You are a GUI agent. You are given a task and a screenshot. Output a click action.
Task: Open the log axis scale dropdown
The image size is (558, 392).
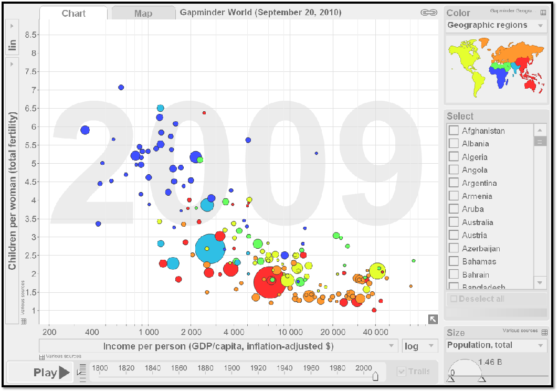click(420, 345)
